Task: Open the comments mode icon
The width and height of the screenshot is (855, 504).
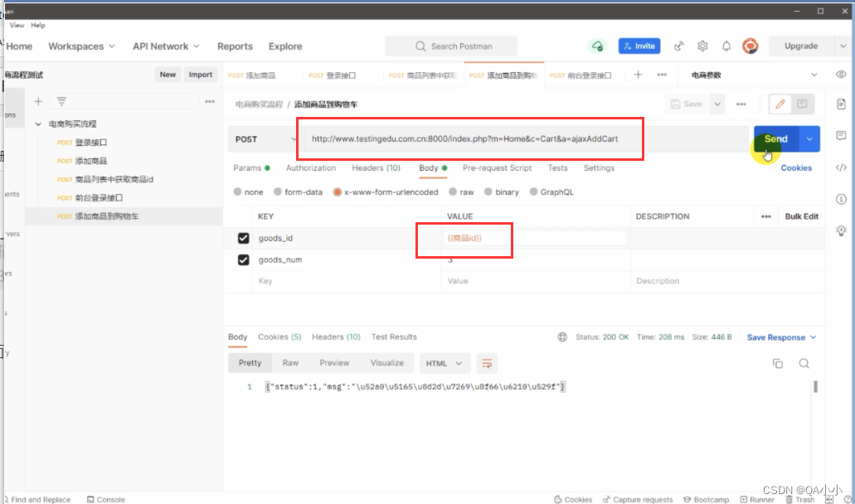Action: (x=802, y=104)
